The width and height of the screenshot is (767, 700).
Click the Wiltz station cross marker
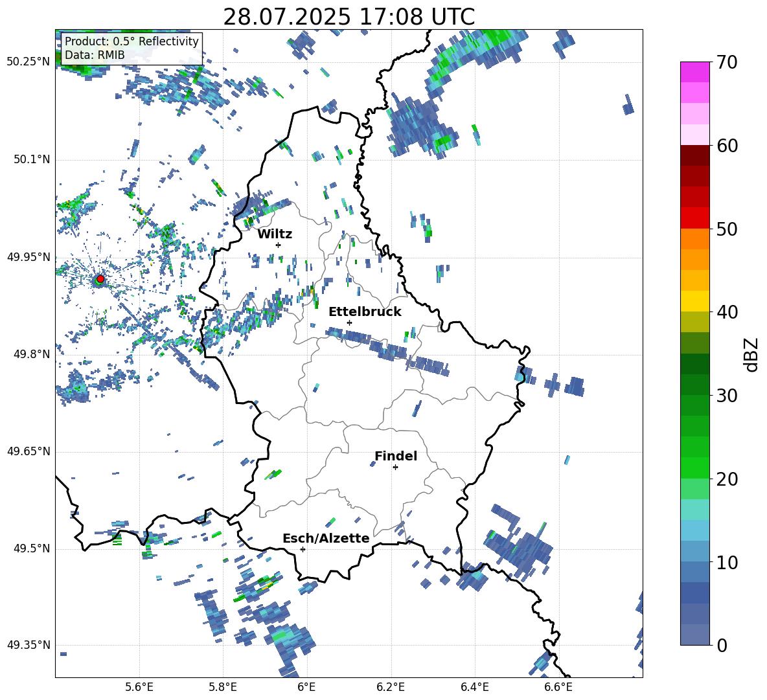(x=279, y=245)
